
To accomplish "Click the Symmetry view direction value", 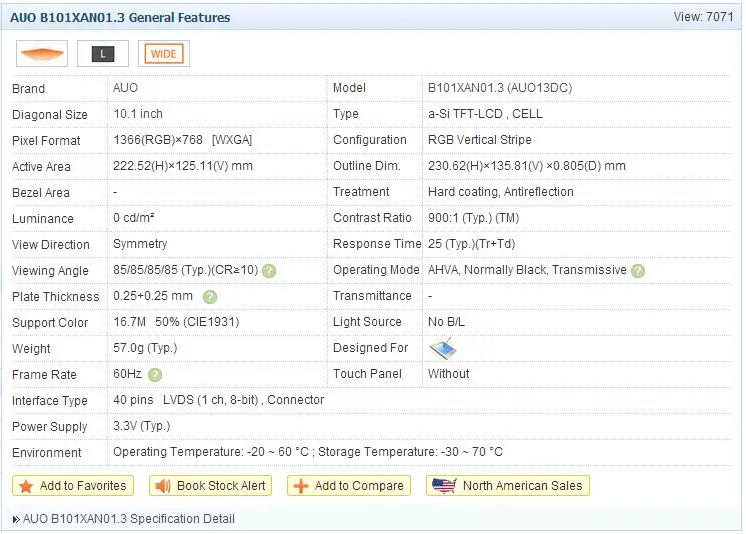I will point(140,244).
